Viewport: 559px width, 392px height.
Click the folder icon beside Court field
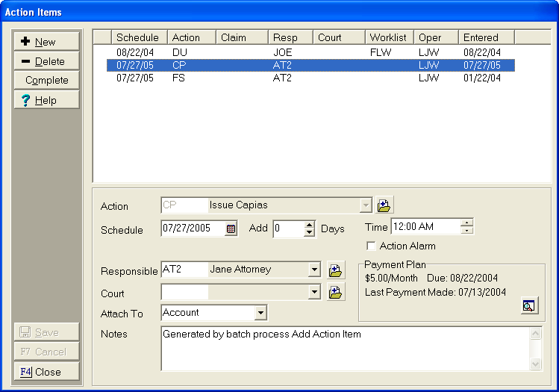pyautogui.click(x=335, y=293)
